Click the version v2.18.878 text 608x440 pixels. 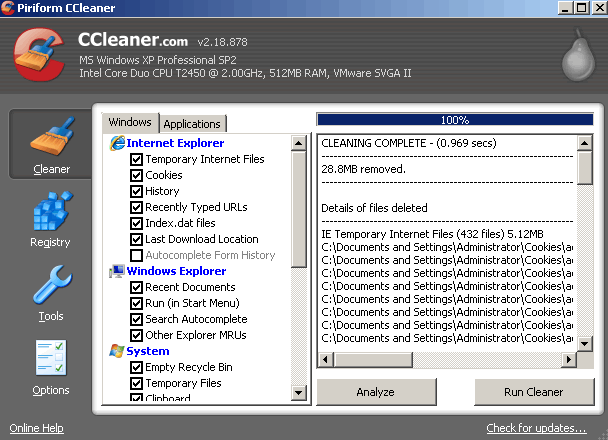[x=222, y=42]
